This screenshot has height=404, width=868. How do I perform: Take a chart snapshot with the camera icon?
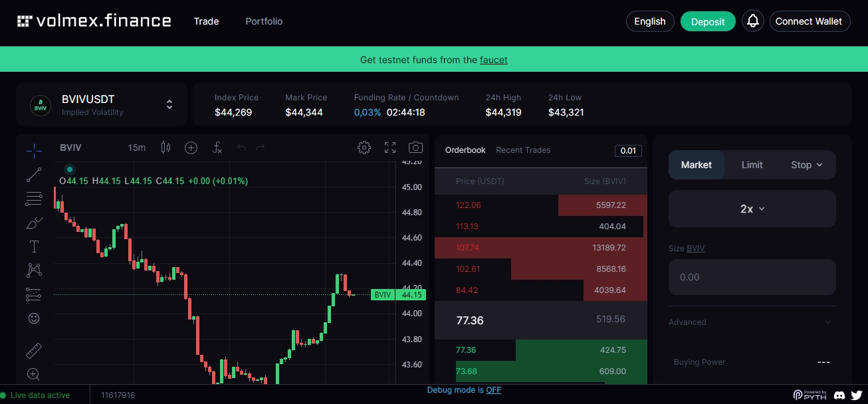415,148
